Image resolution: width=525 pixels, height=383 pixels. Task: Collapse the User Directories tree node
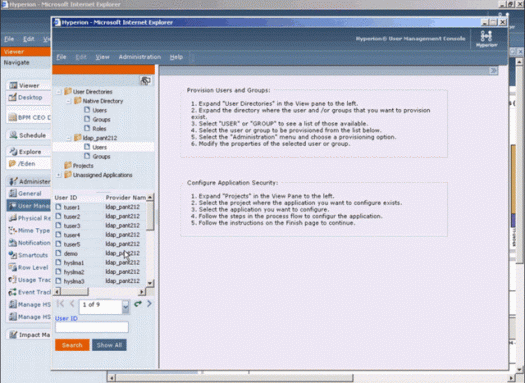59,92
